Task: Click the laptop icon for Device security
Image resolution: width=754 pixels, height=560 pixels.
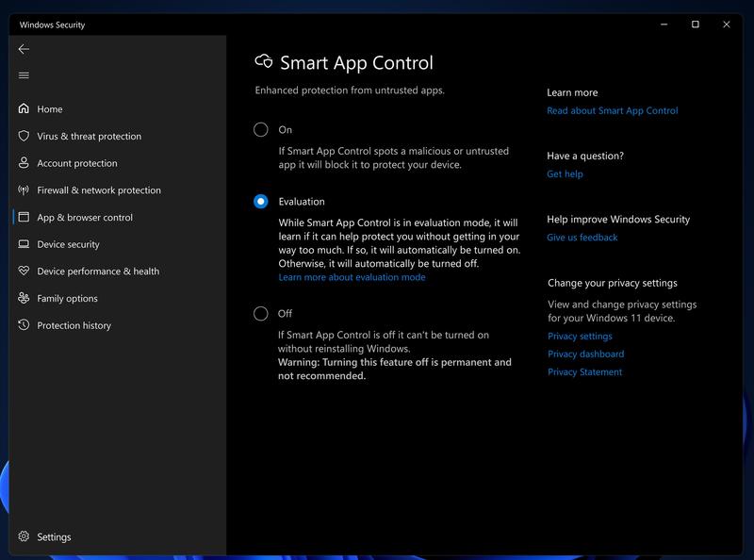Action: pos(24,244)
